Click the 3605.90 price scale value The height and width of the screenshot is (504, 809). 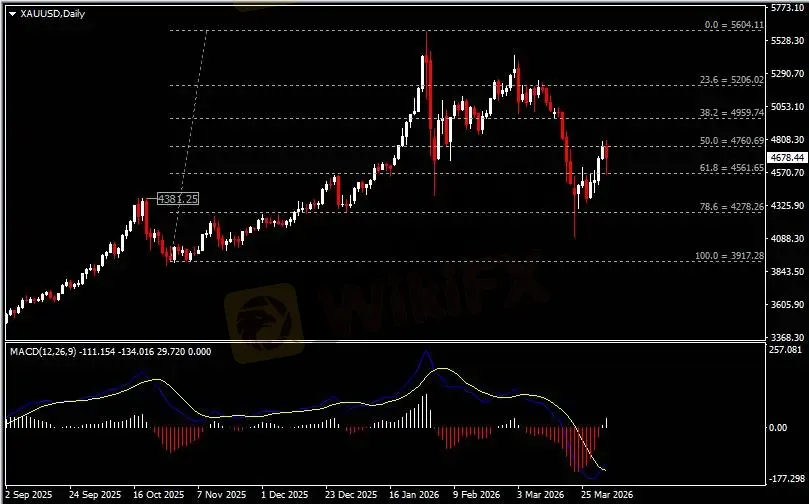788,304
